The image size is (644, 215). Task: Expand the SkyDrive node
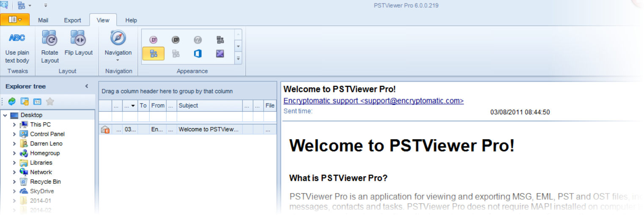coord(14,191)
